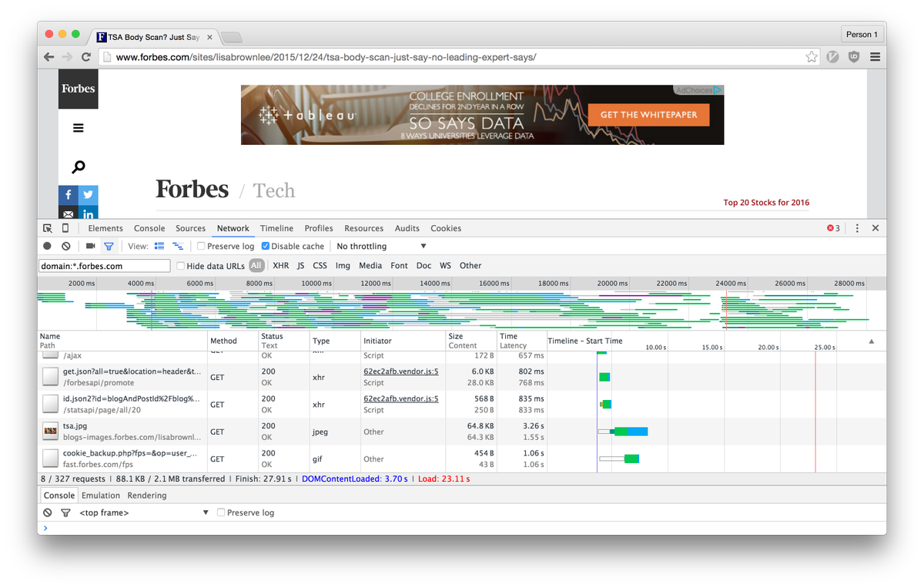924x588 pixels.
Task: Open the Tech section link
Action: point(274,190)
